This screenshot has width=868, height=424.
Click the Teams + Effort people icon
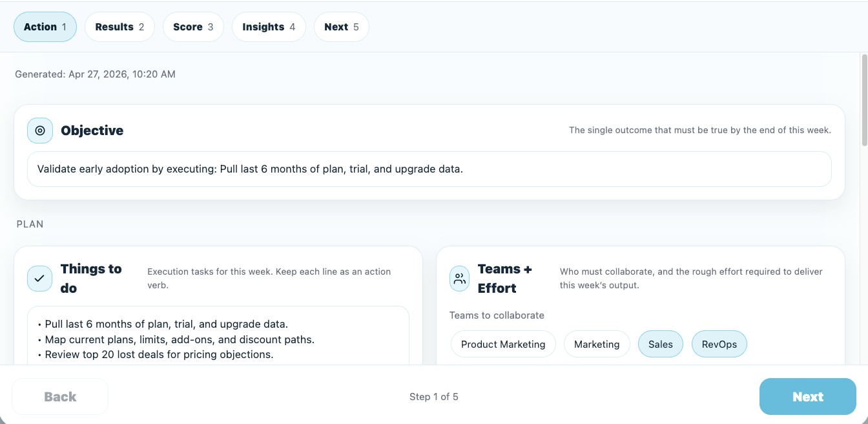click(x=460, y=279)
